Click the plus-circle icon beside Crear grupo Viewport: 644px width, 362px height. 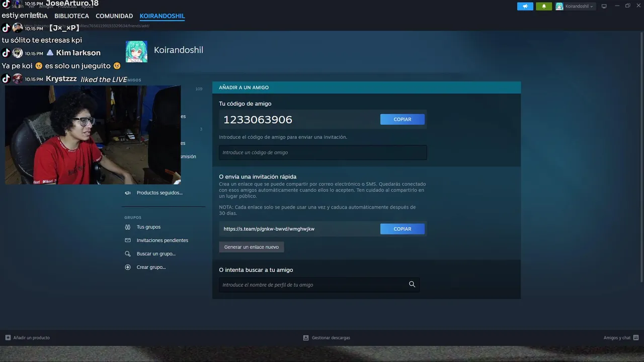click(128, 267)
